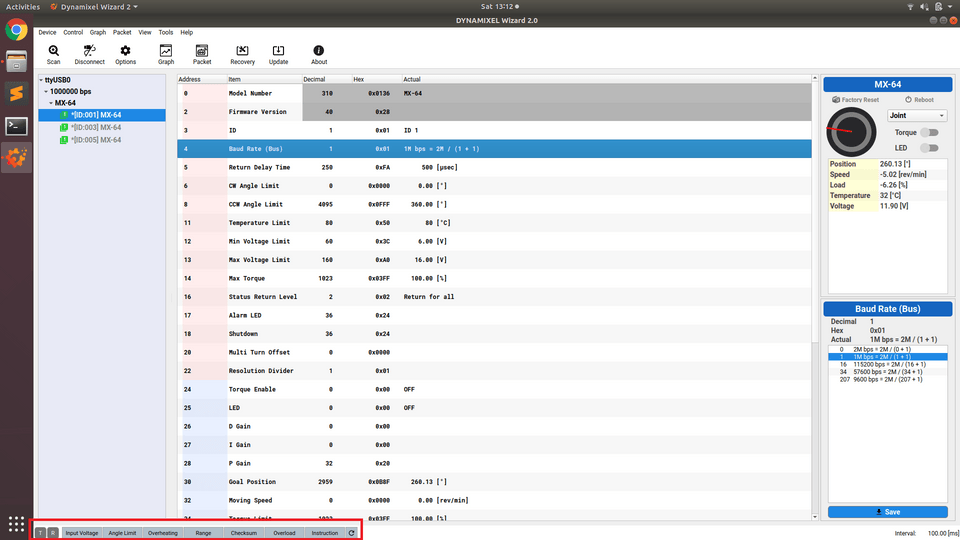Viewport: 960px width, 540px height.
Task: Select 2M bps baud rate option
Action: [x=888, y=349]
